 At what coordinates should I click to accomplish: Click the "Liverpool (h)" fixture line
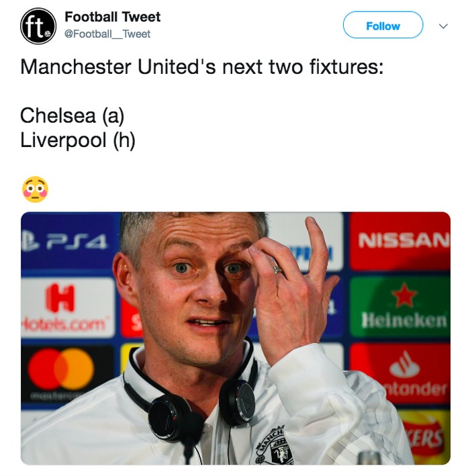tap(78, 140)
